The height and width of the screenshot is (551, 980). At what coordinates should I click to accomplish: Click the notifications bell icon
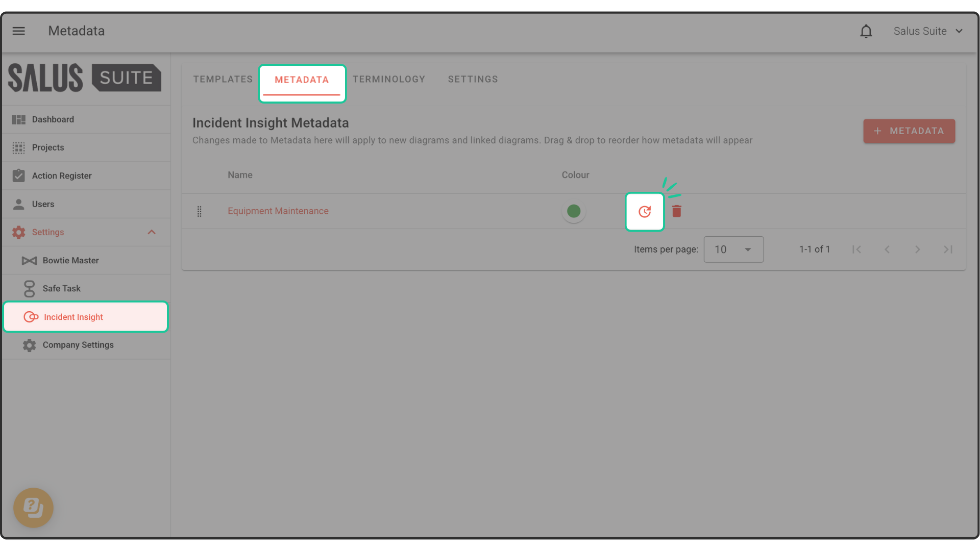866,31
